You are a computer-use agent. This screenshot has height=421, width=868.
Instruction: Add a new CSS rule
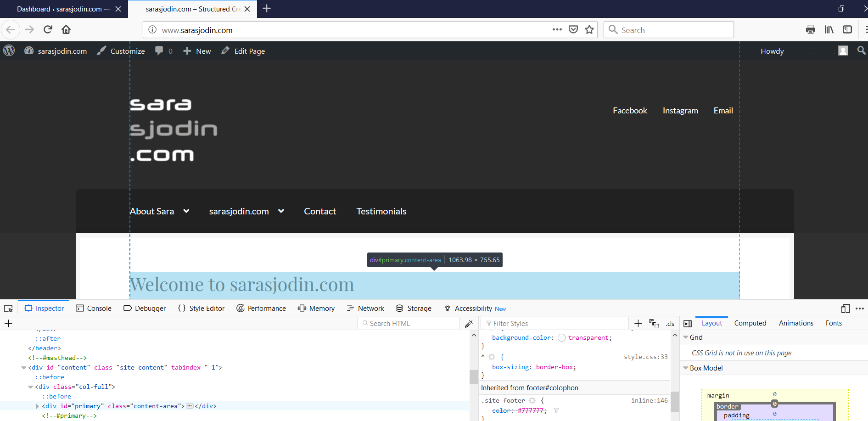(x=638, y=324)
